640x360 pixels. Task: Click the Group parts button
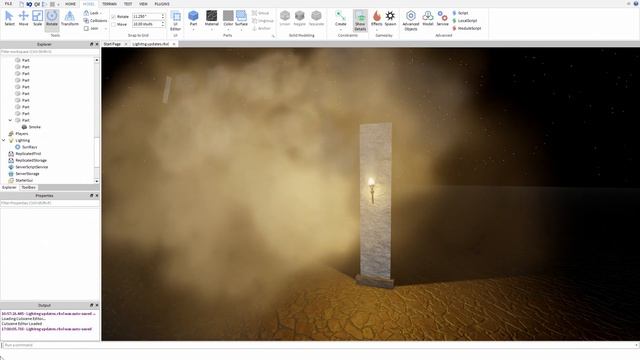tap(260, 13)
